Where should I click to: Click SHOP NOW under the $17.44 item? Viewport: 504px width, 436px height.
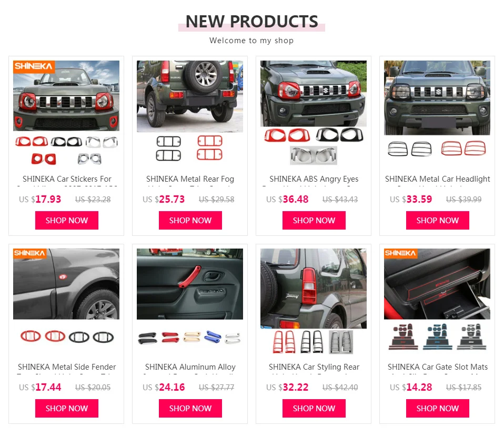tap(67, 408)
